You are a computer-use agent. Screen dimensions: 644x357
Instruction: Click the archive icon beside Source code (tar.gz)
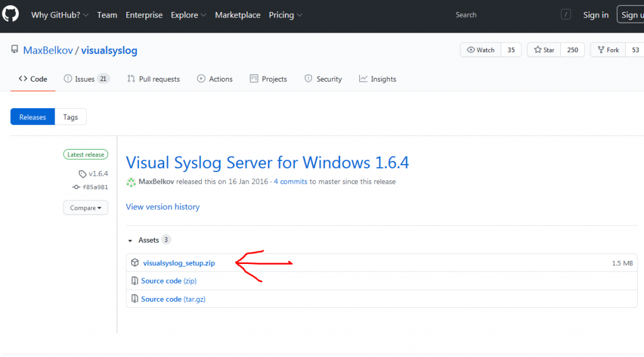click(135, 299)
